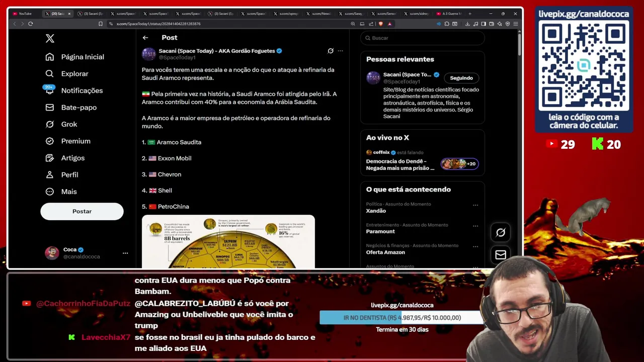Open the Perfil page

coord(61,174)
